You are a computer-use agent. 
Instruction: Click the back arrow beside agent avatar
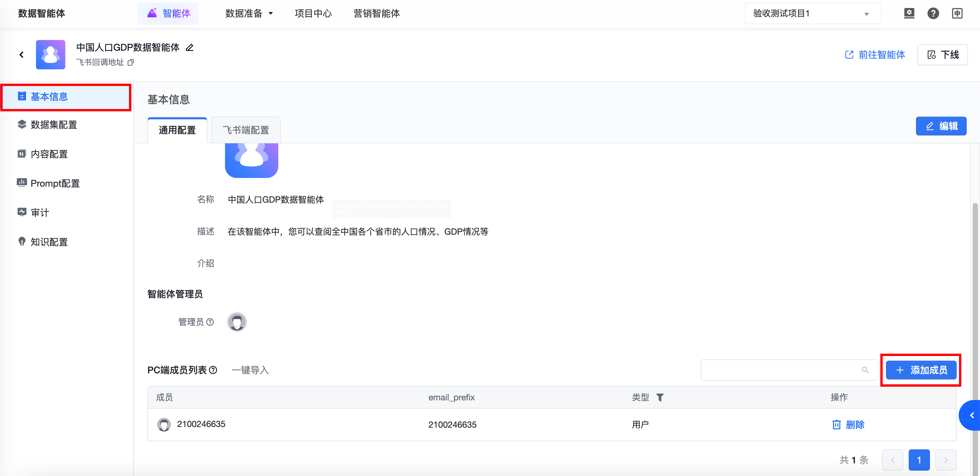22,55
